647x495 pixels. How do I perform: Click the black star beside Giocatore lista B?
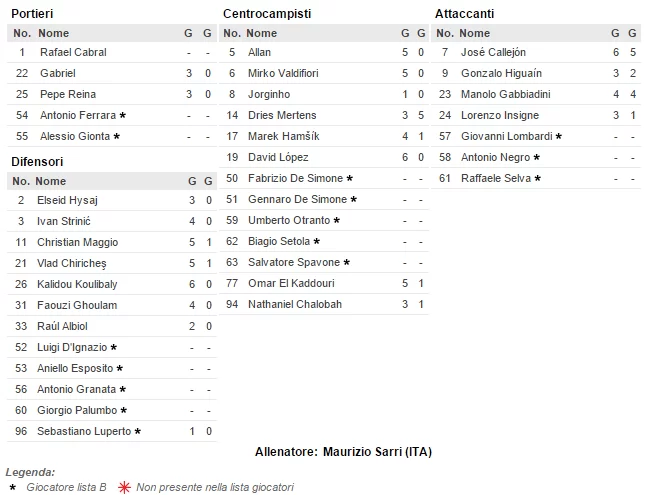point(12,487)
